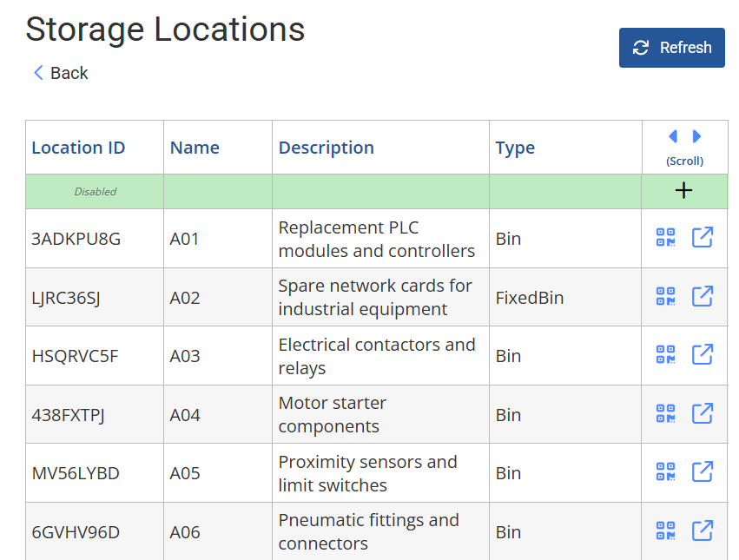View QR code for A06 Pneumatic fittings

[x=665, y=530]
